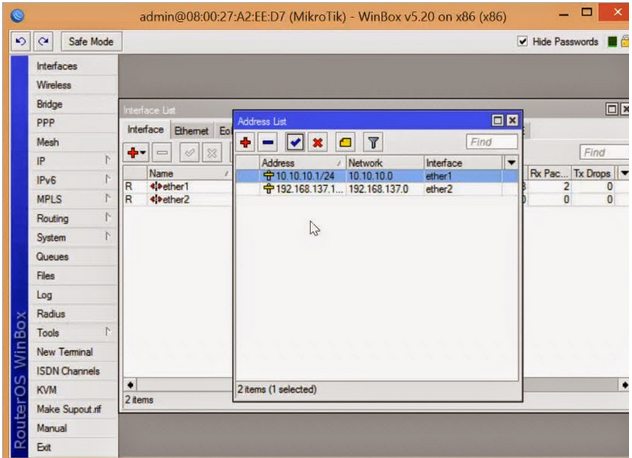The width and height of the screenshot is (632, 458).
Task: Open the ISDN Channels menu item
Action: tap(73, 371)
